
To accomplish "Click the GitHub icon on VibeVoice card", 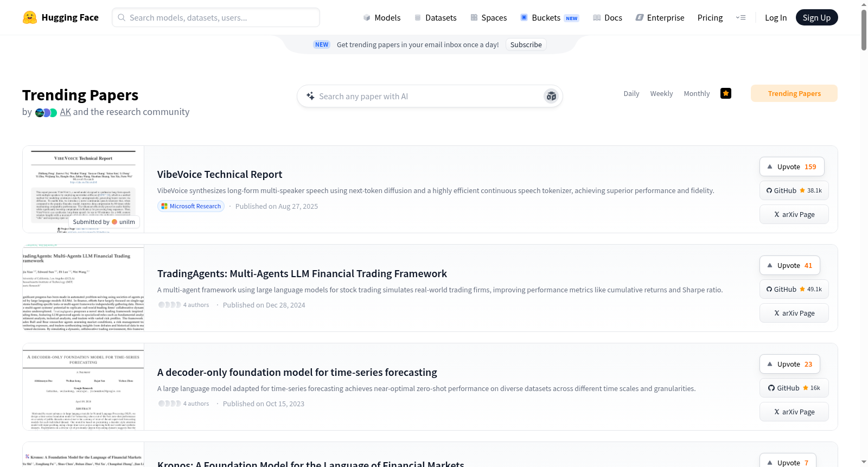I will (x=769, y=190).
